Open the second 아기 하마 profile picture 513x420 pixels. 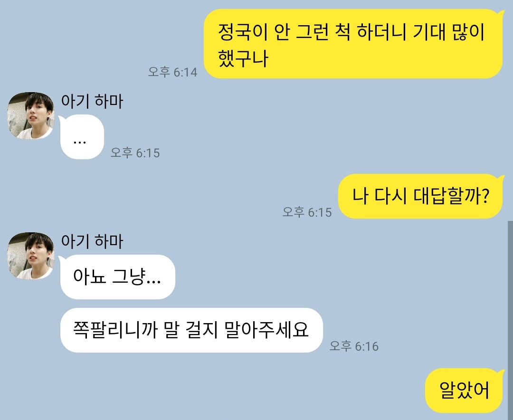pyautogui.click(x=30, y=256)
